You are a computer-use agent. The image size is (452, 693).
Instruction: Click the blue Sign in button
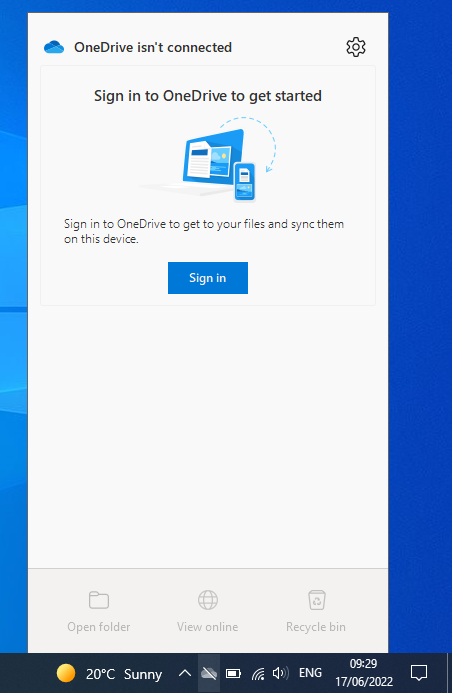[208, 278]
